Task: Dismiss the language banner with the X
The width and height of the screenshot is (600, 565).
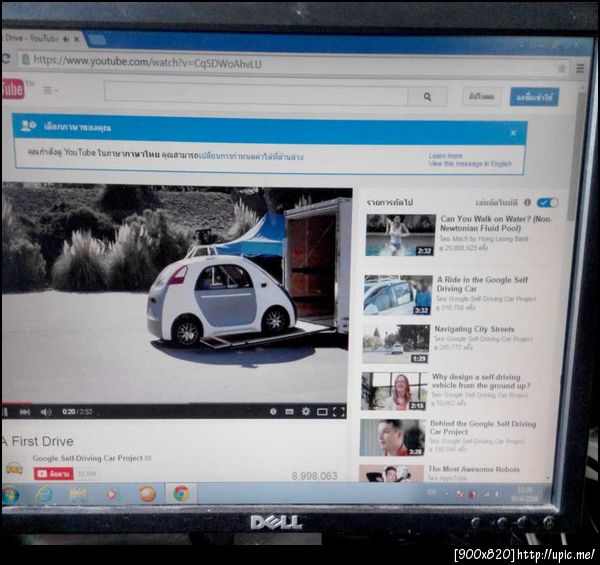Action: (x=513, y=133)
